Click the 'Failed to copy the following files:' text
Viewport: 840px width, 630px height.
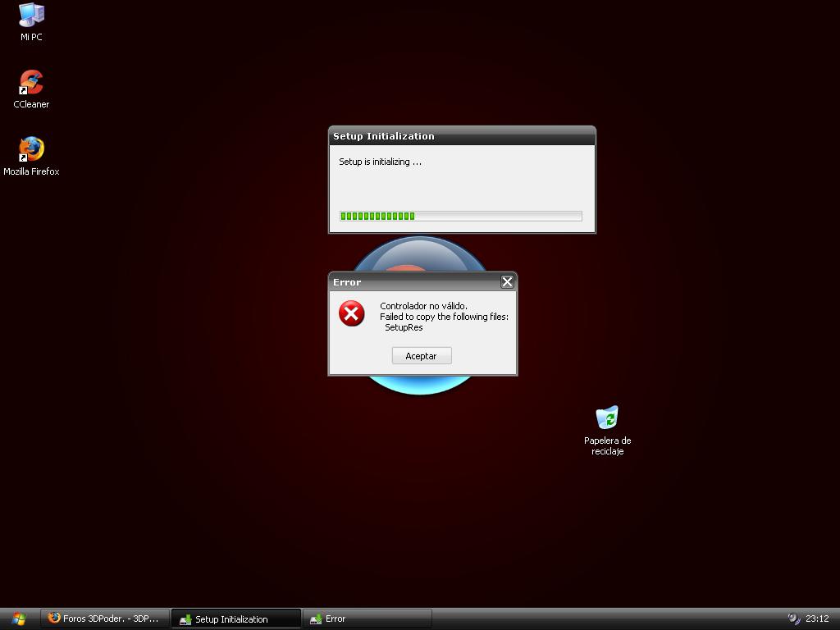click(x=444, y=317)
